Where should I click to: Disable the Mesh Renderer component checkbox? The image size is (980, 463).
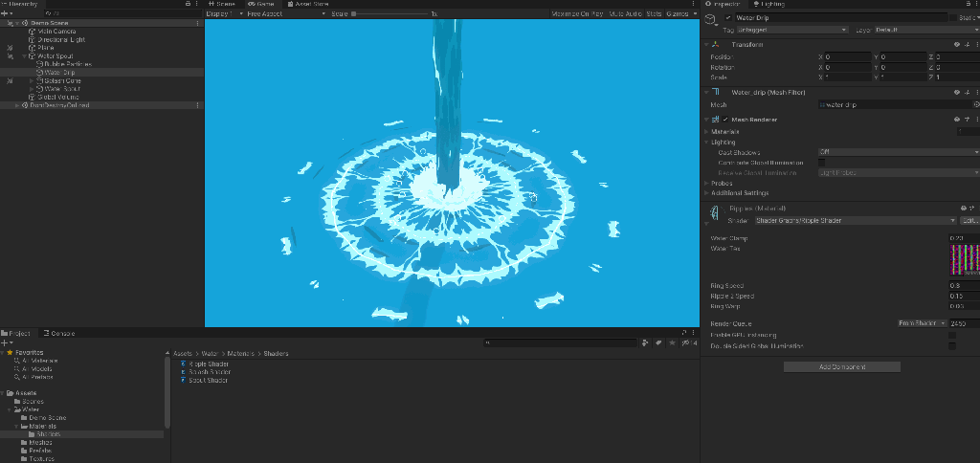click(725, 119)
